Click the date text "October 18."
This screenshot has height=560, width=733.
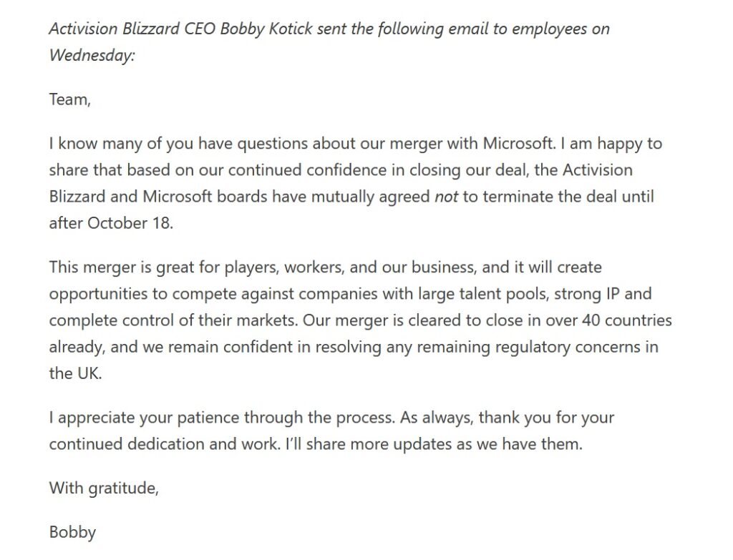[130, 223]
